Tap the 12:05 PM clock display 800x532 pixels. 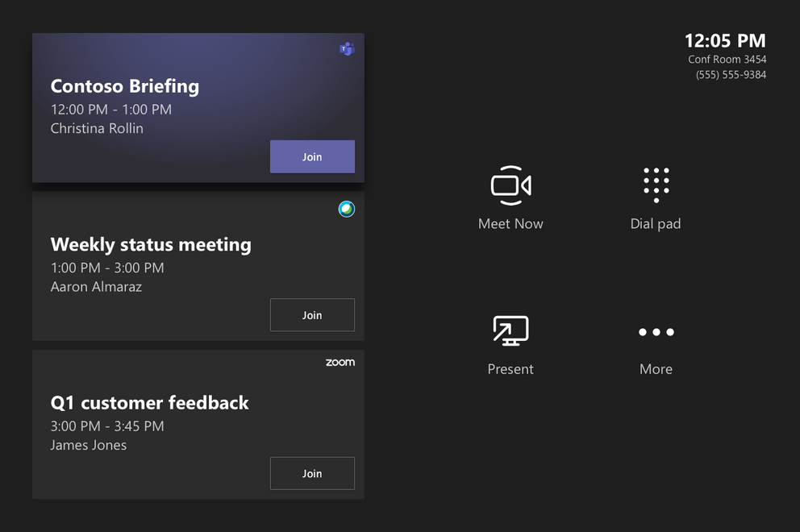pos(724,40)
